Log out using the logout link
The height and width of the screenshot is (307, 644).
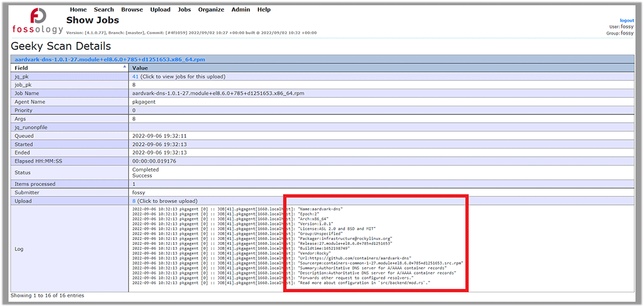(626, 21)
